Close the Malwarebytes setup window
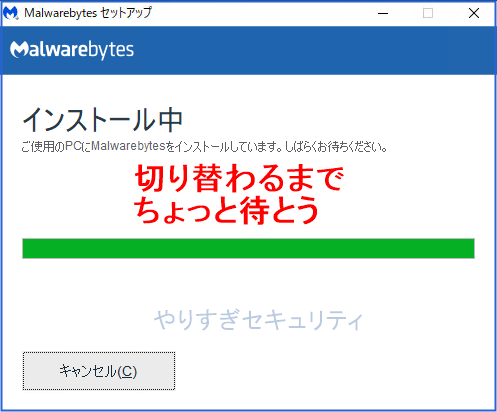497x412 pixels. tap(474, 13)
